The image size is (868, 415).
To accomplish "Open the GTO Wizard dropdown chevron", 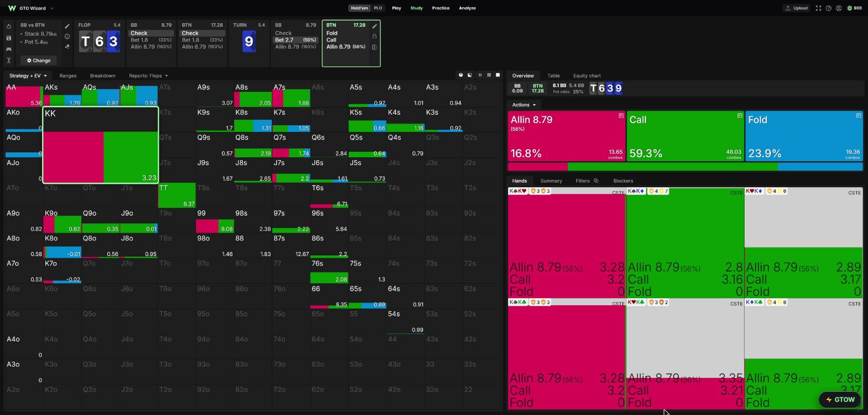I will tap(52, 8).
